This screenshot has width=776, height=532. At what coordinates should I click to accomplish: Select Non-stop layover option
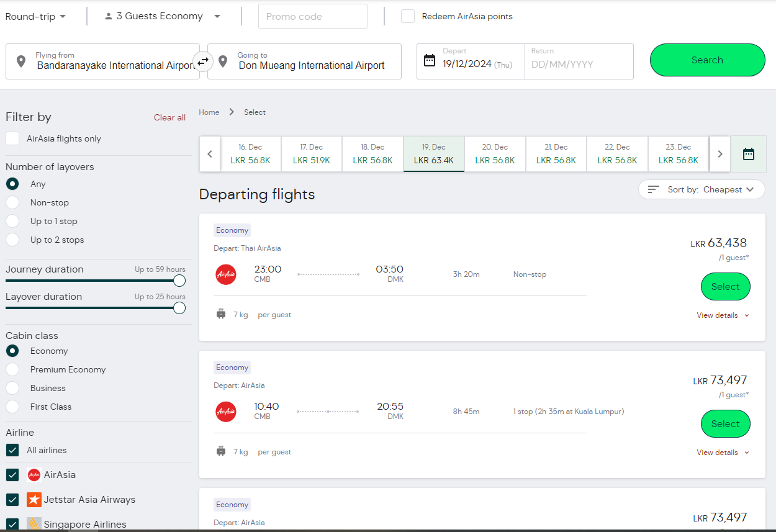click(x=12, y=202)
